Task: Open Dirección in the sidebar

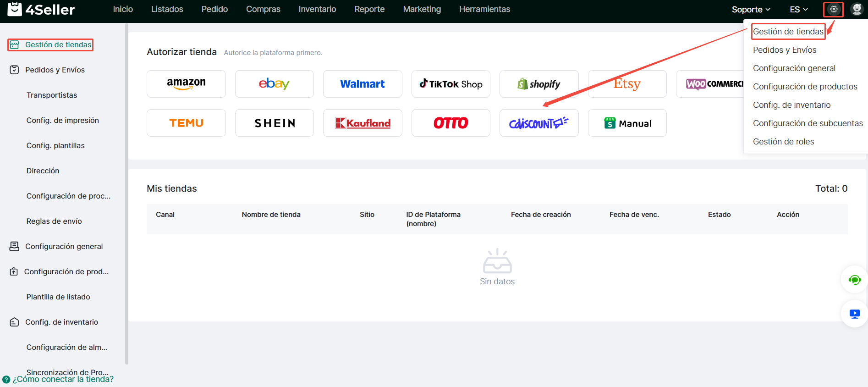Action: coord(43,171)
